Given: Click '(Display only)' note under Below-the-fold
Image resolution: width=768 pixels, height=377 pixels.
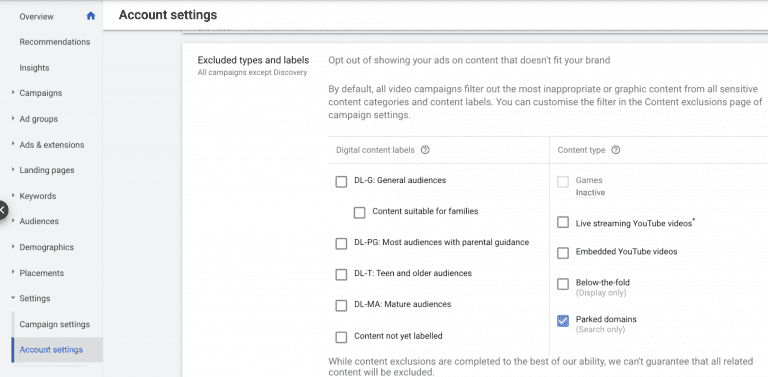Looking at the screenshot, I should [601, 293].
